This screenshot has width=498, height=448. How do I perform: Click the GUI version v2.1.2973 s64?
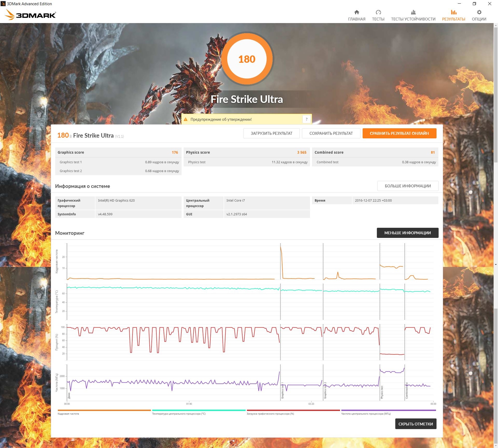tap(237, 214)
